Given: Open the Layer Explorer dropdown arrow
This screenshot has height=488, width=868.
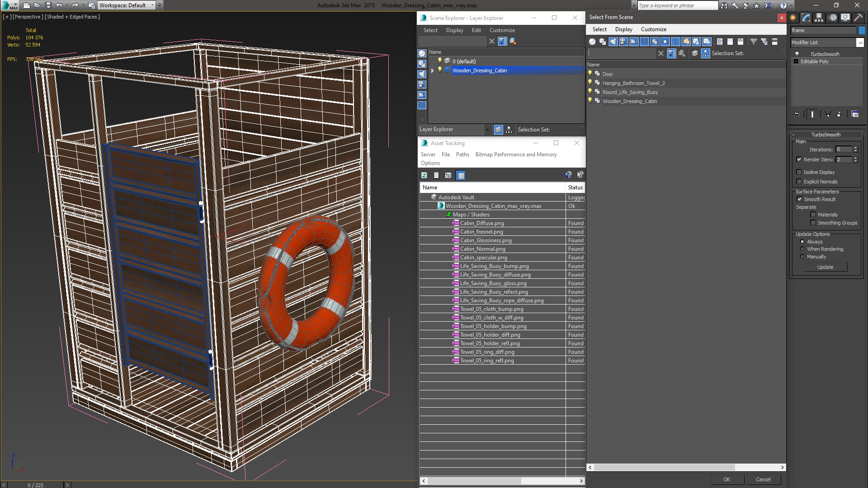Looking at the screenshot, I should (x=487, y=130).
